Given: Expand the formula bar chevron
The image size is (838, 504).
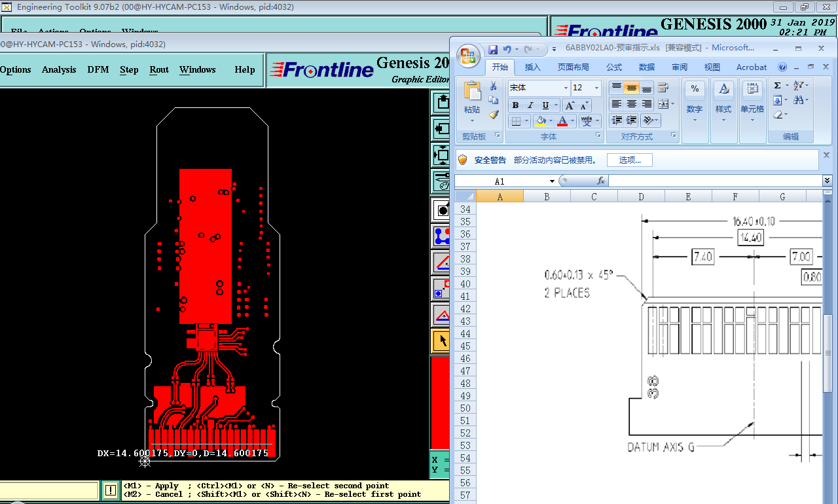Looking at the screenshot, I should tap(827, 181).
